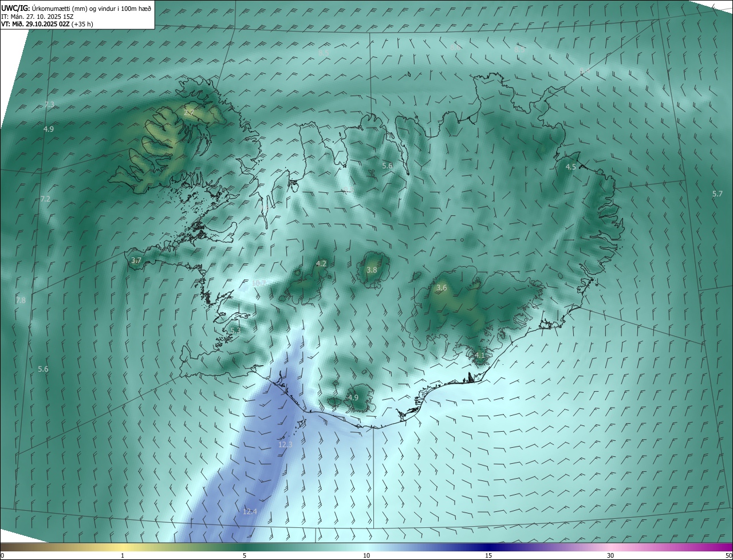Click the 15 tick on the color scale

488,555
